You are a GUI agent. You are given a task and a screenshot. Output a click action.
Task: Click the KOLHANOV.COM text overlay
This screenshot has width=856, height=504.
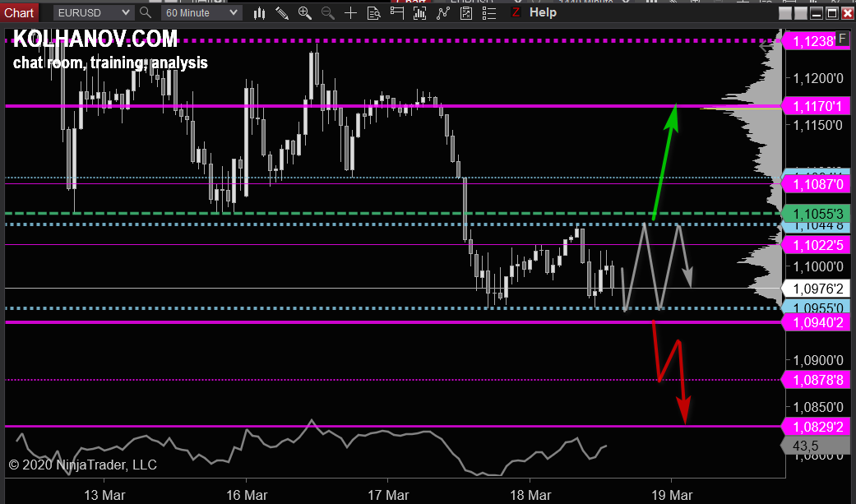pyautogui.click(x=95, y=39)
